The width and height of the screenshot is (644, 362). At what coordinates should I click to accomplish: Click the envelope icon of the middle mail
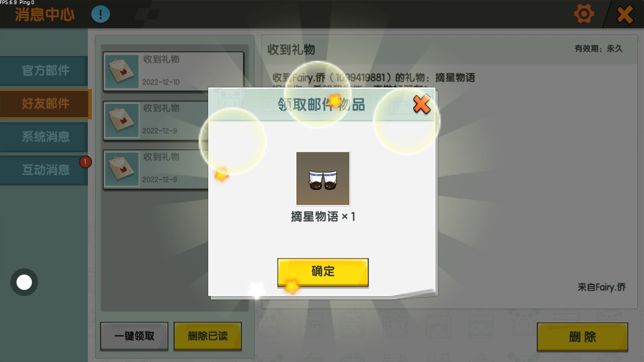point(121,120)
